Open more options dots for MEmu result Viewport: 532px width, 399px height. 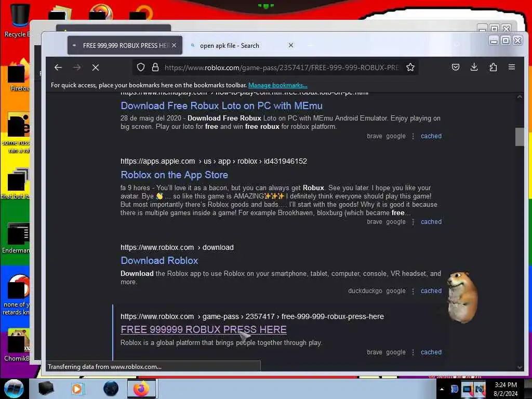coord(413,136)
